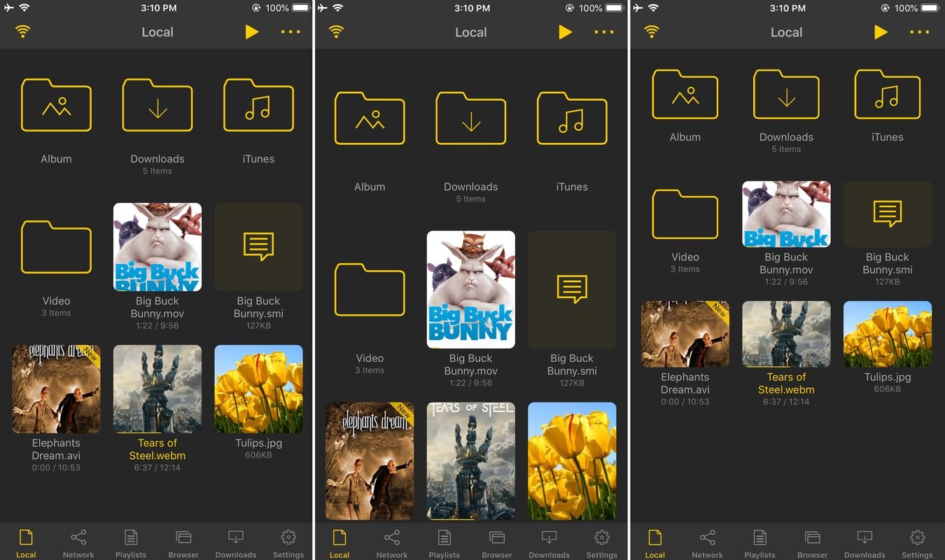Select the Local tab in left screen
945x560 pixels.
click(26, 543)
